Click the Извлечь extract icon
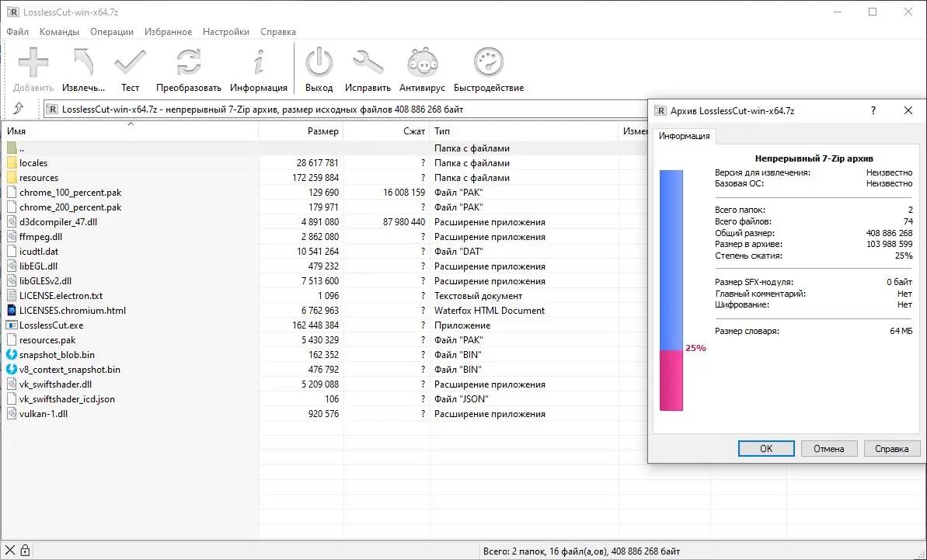 coord(83,63)
